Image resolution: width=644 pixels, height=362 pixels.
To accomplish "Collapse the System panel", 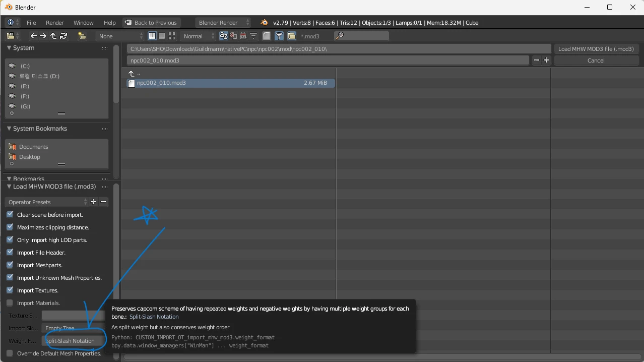I will [x=9, y=48].
